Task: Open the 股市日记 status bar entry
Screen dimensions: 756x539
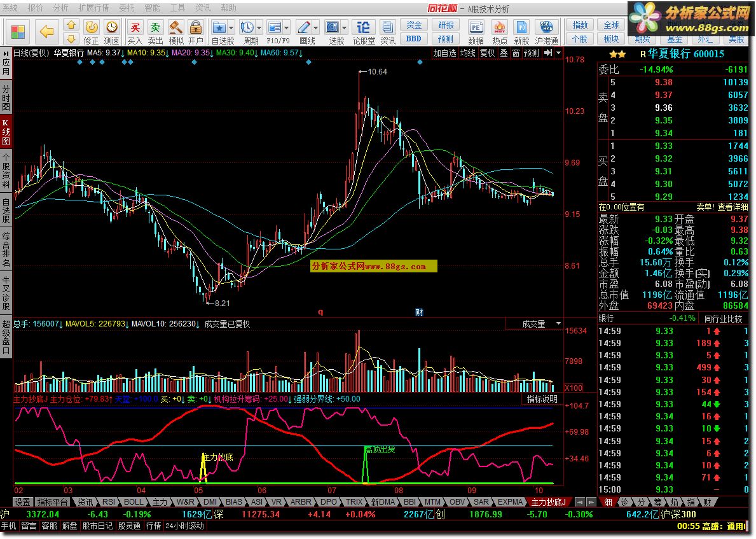Action: pos(97,526)
